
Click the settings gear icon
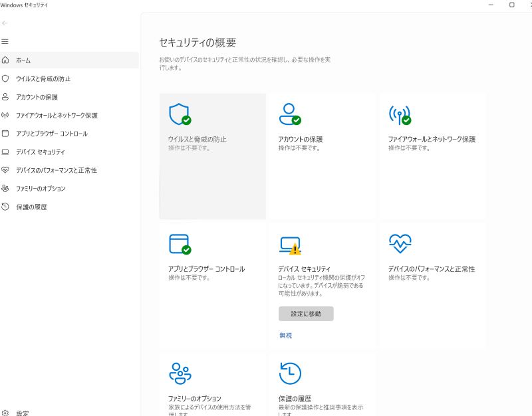[5, 413]
